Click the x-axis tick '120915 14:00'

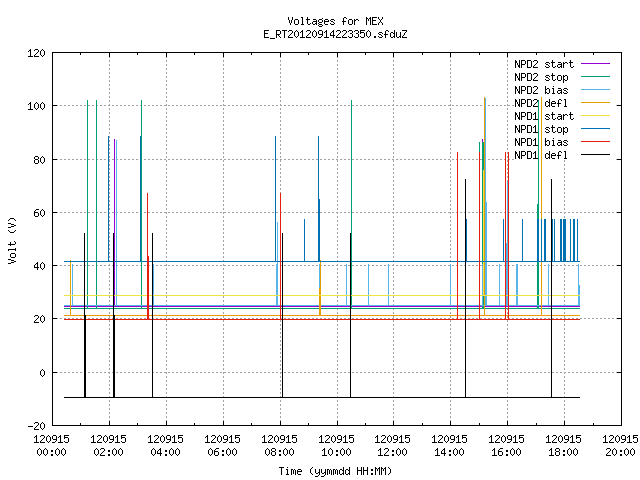coord(450,446)
